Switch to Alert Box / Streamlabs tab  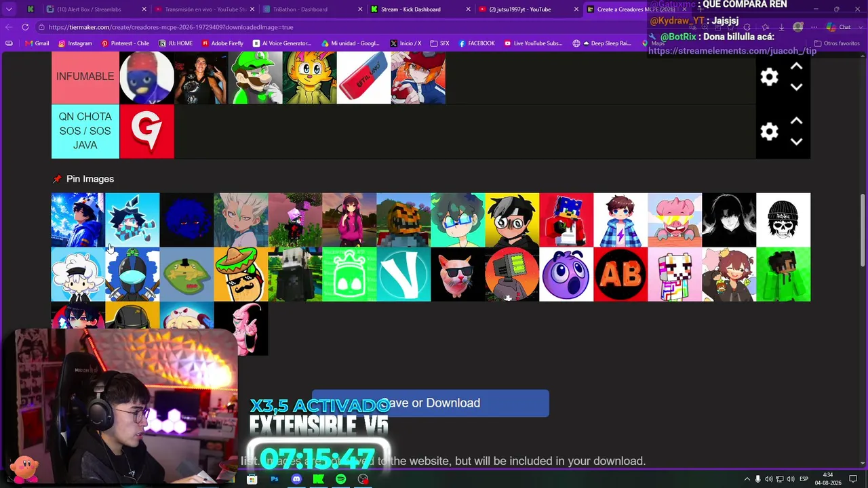tap(96, 9)
